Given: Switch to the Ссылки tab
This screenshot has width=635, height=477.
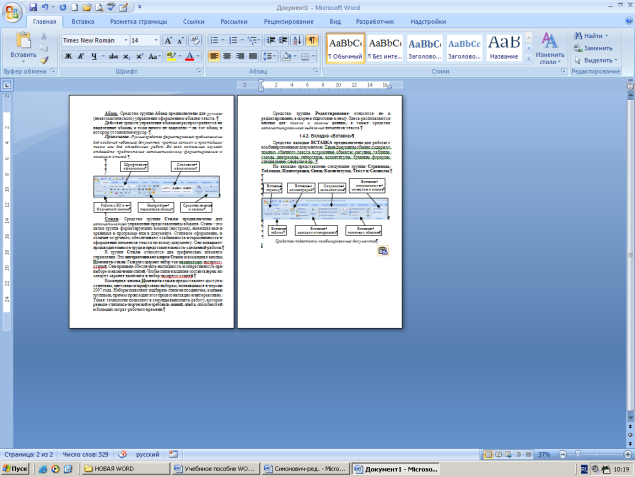Looking at the screenshot, I should [x=193, y=21].
